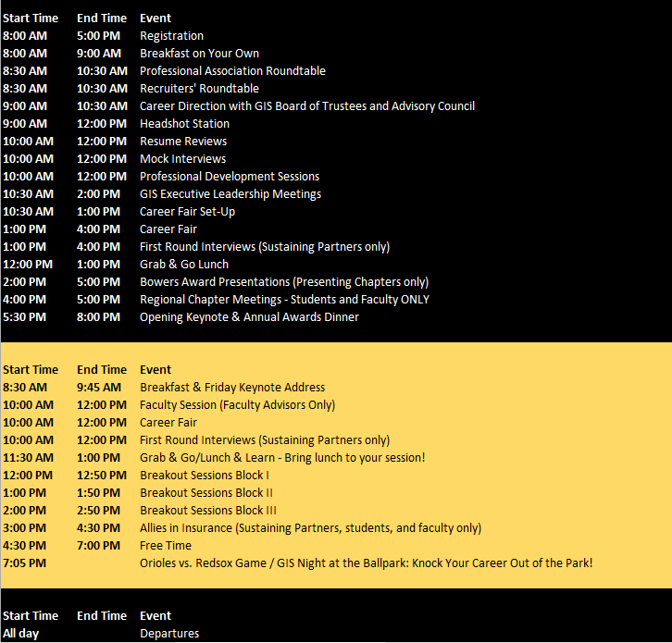Click the Orioles vs. Redsox Game event

click(366, 563)
